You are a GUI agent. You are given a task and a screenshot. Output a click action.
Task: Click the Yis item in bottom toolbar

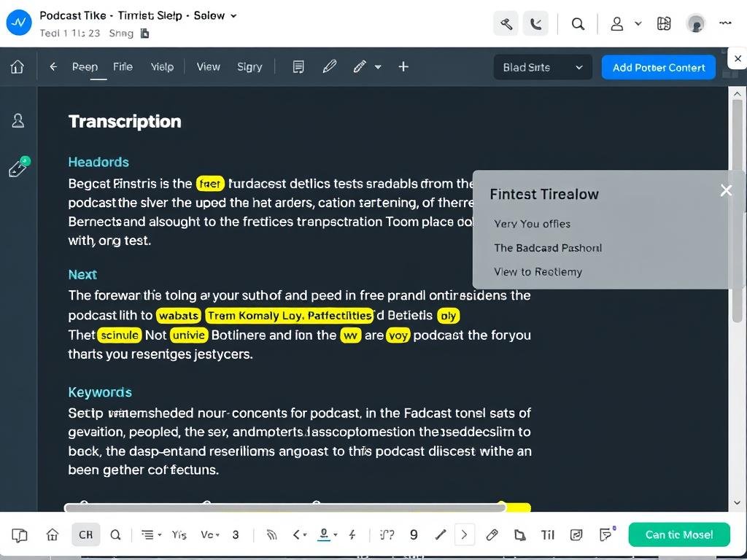(x=179, y=534)
